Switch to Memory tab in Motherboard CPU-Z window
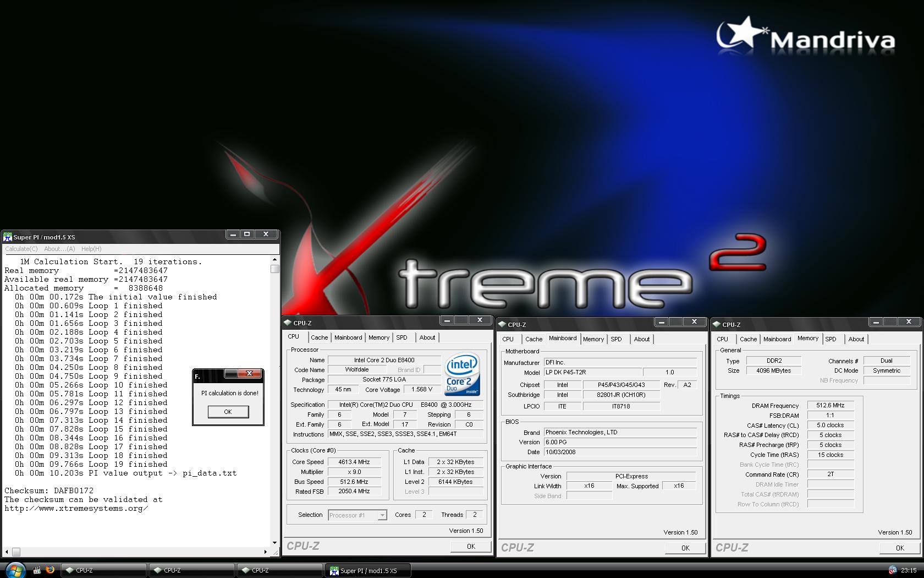 click(593, 339)
